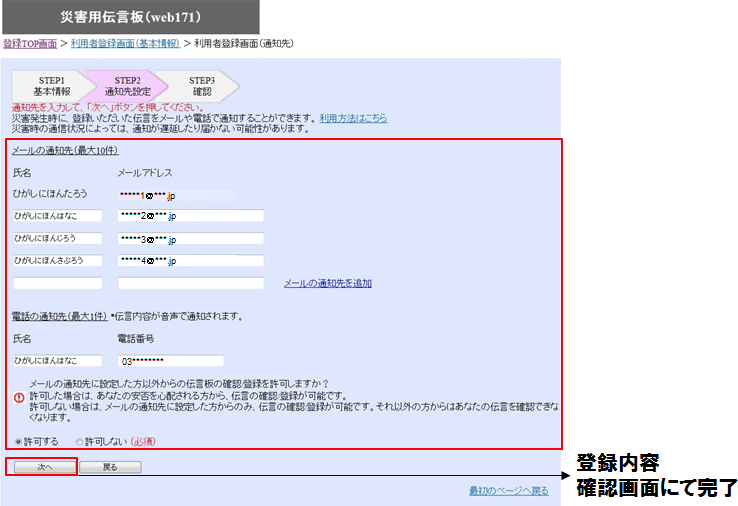Screen dimensions: 738x506
Task: Click the phone number field showing 03
Action: (170, 361)
